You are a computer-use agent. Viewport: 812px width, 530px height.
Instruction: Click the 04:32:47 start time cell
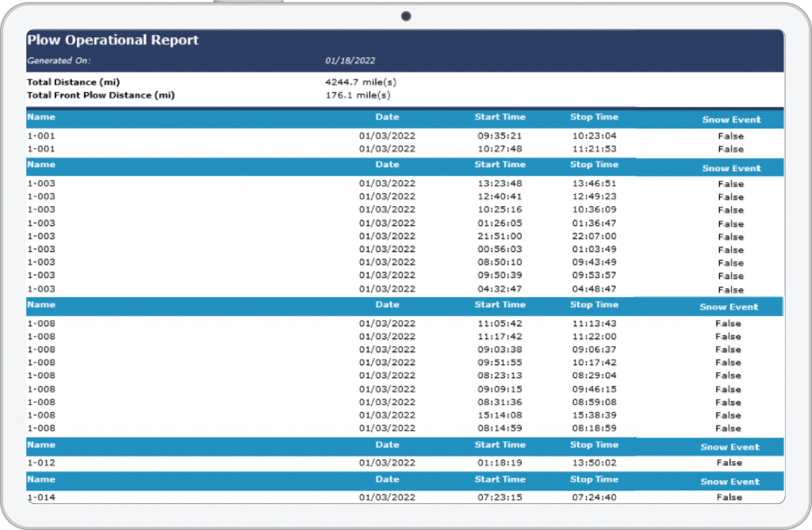click(x=500, y=289)
